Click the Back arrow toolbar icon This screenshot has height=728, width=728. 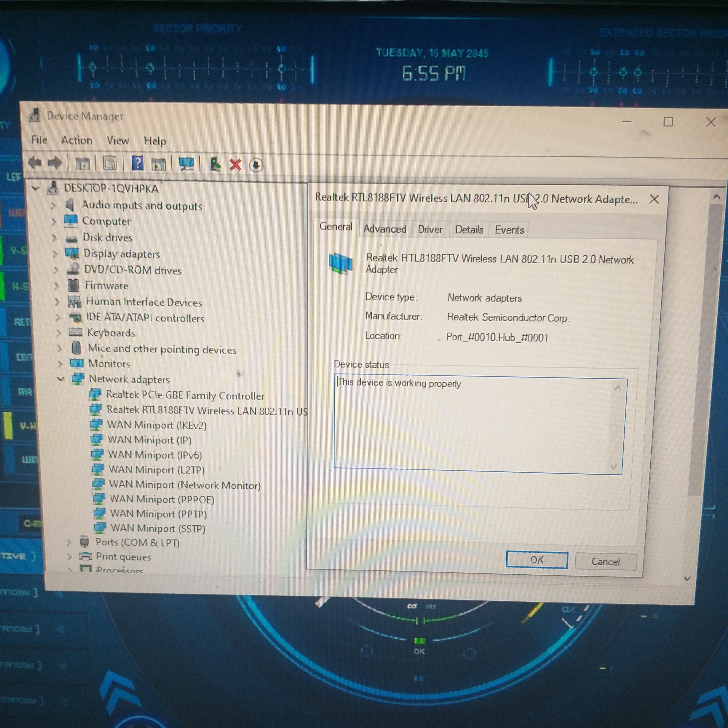click(x=35, y=163)
